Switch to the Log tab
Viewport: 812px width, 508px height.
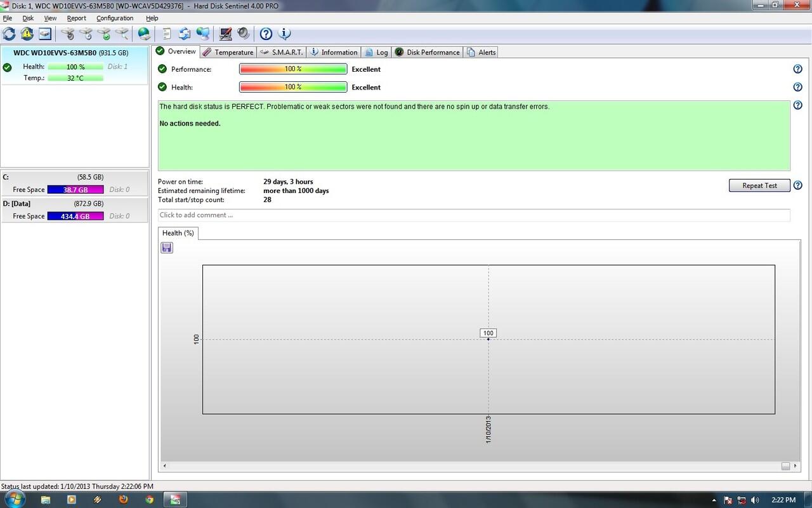(377, 52)
